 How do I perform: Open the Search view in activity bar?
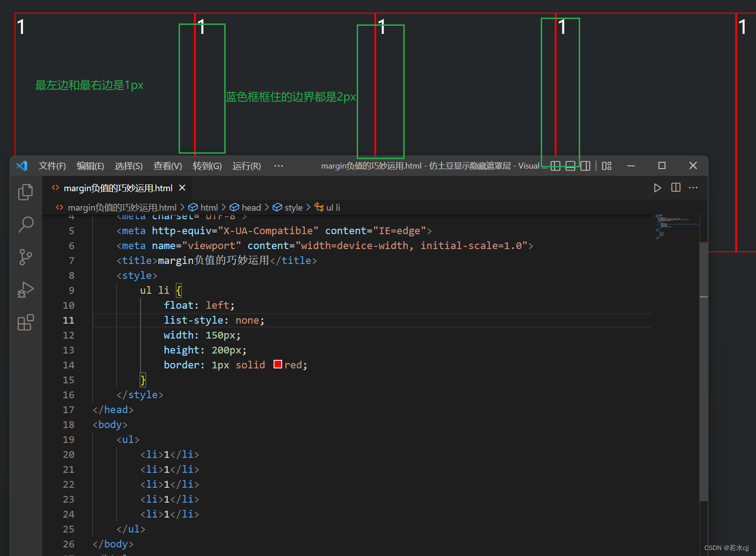click(25, 224)
